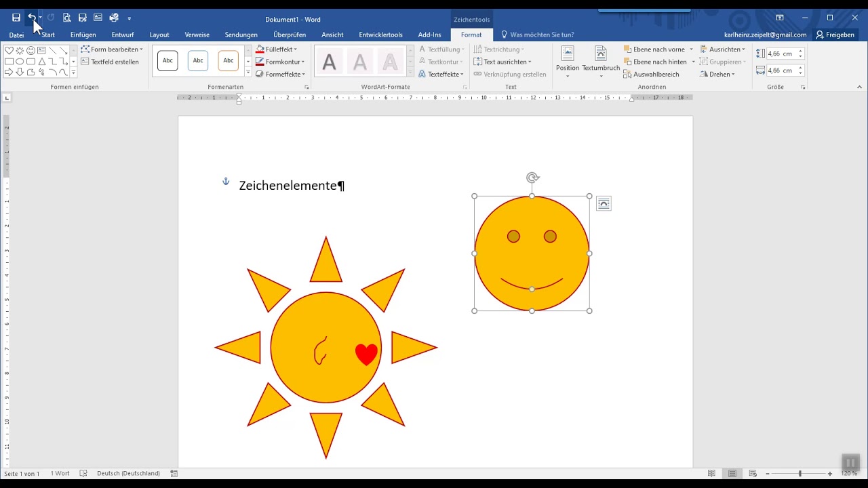
Task: Switch to Einfügen tab
Action: click(83, 35)
